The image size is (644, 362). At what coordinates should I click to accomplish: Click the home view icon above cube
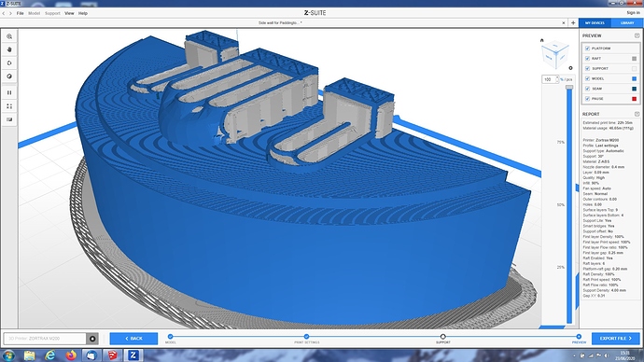(x=541, y=40)
